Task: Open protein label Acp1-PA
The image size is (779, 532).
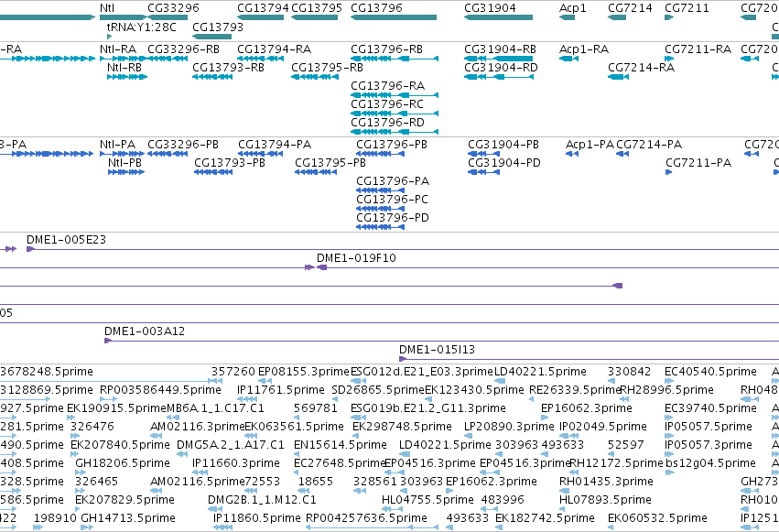Action: (590, 145)
